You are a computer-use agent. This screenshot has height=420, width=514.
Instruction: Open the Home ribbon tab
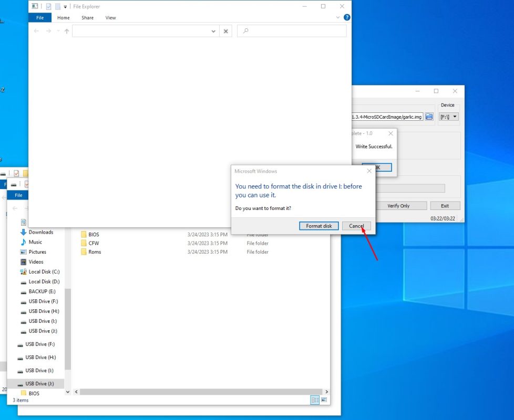[x=63, y=18]
